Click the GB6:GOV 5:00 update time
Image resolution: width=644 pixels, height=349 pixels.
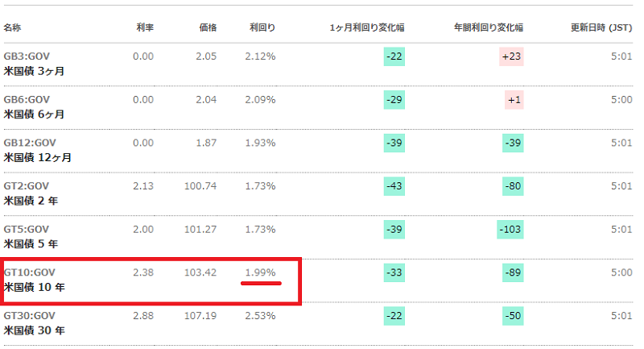tap(621, 99)
